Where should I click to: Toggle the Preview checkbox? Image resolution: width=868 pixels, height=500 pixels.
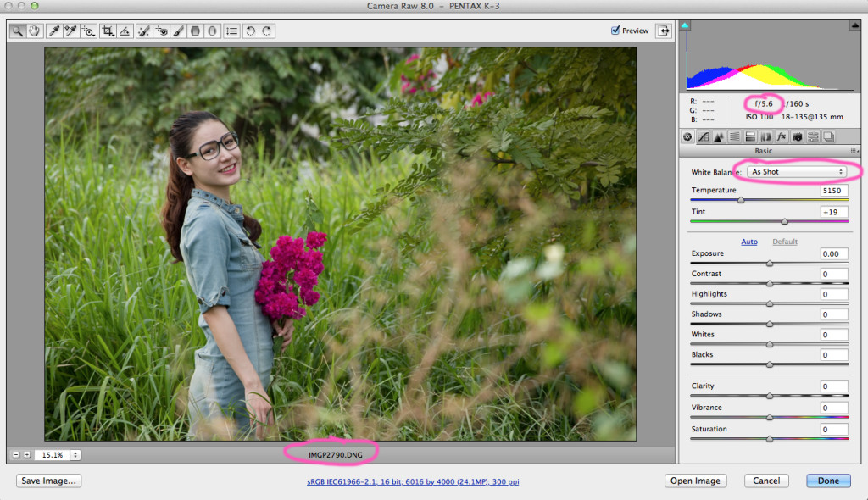pos(615,31)
